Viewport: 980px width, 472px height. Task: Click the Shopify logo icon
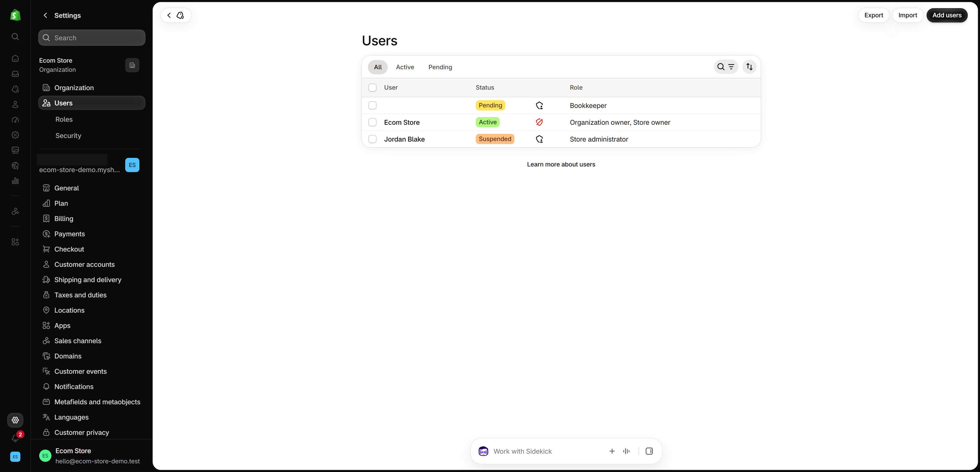coord(15,15)
